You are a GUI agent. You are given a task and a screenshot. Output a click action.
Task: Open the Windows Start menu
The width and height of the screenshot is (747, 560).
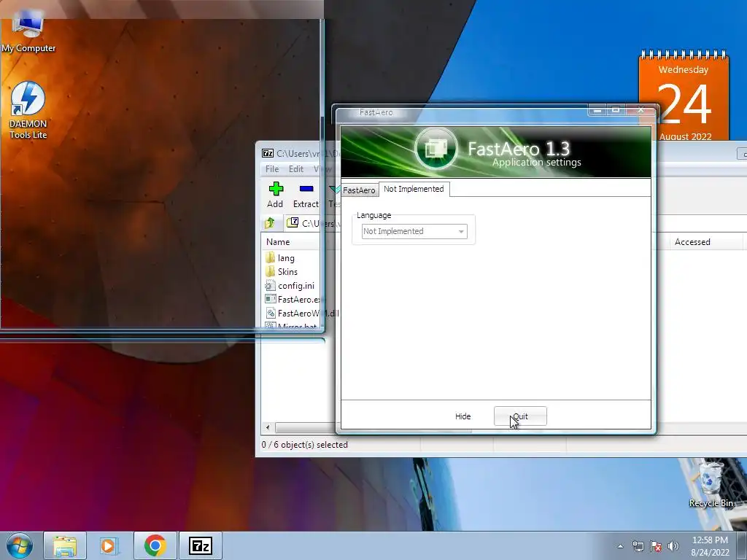click(x=20, y=545)
